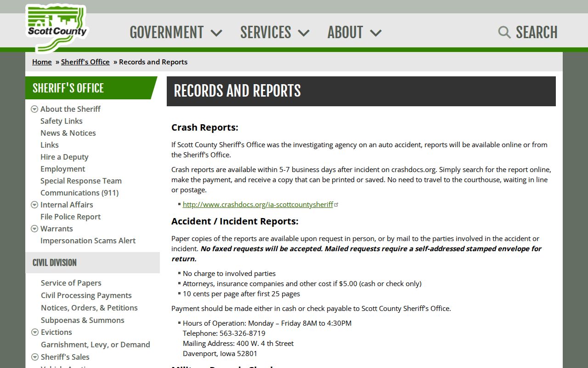The width and height of the screenshot is (588, 368).
Task: Open the Sheriff's Sales link text
Action: pos(65,357)
